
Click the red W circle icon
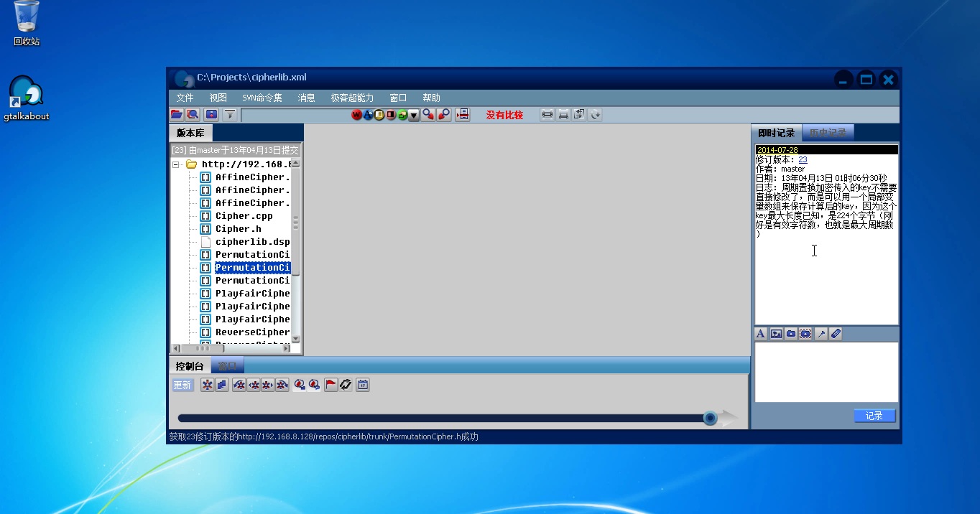tap(357, 115)
